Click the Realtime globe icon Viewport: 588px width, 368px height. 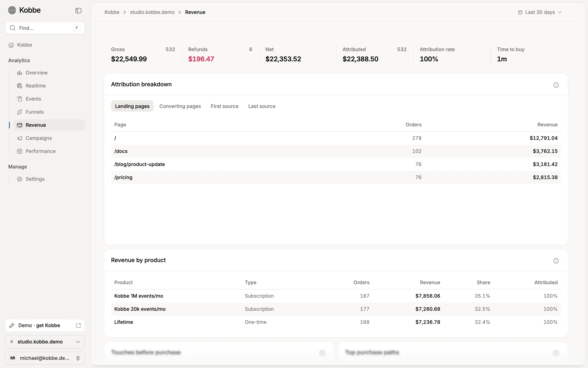pos(20,86)
